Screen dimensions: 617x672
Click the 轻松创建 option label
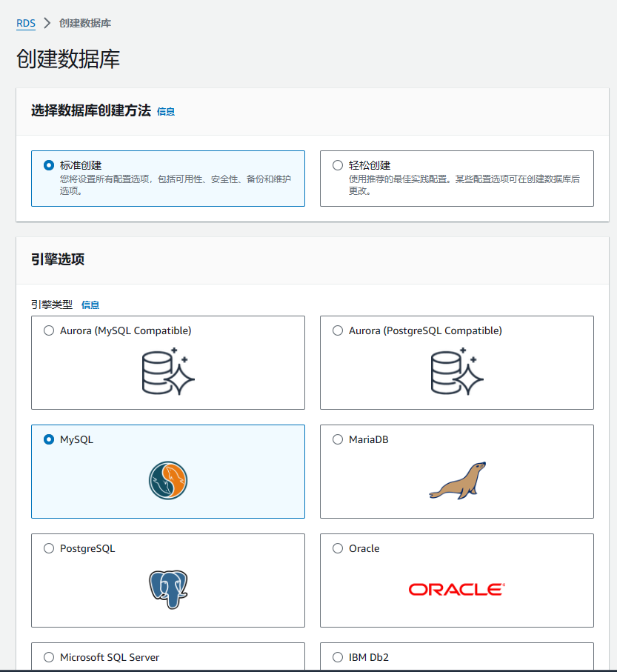(x=370, y=165)
